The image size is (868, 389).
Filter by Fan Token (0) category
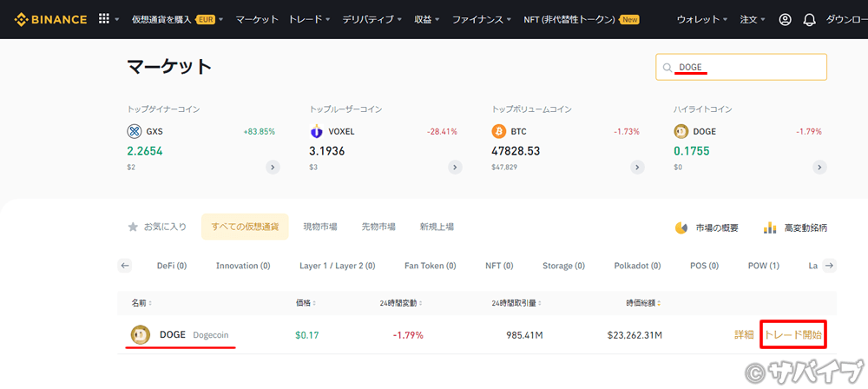pyautogui.click(x=431, y=266)
